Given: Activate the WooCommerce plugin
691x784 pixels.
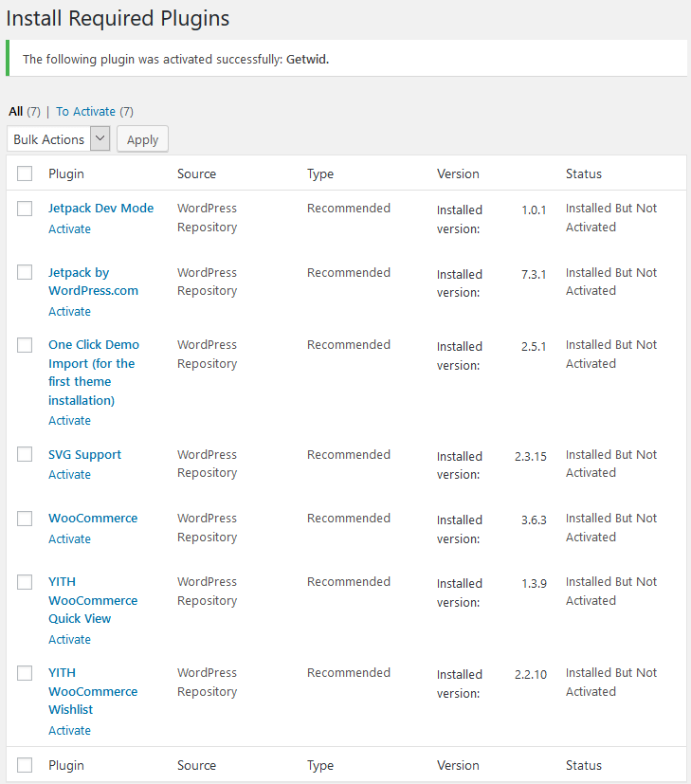Looking at the screenshot, I should [69, 538].
